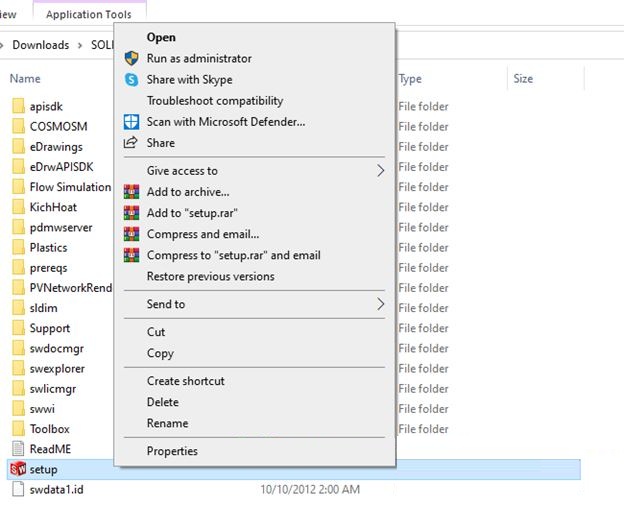Select the PVNetworkRend folder name
Viewport: 624px width, 506px height.
point(71,288)
